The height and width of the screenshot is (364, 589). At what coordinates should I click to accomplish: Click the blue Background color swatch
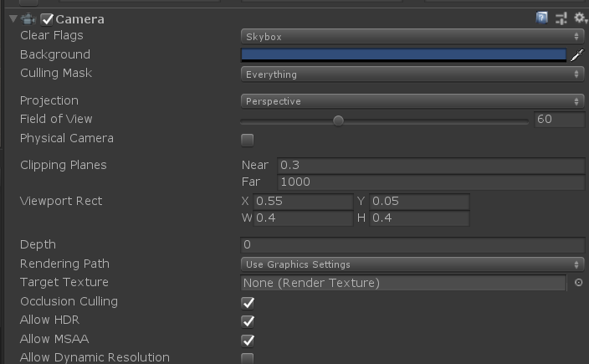[x=403, y=55]
